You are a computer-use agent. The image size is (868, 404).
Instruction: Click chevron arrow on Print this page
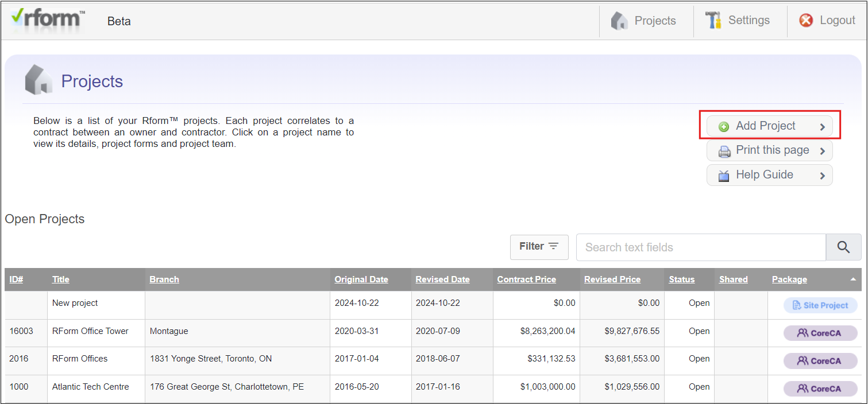(823, 151)
